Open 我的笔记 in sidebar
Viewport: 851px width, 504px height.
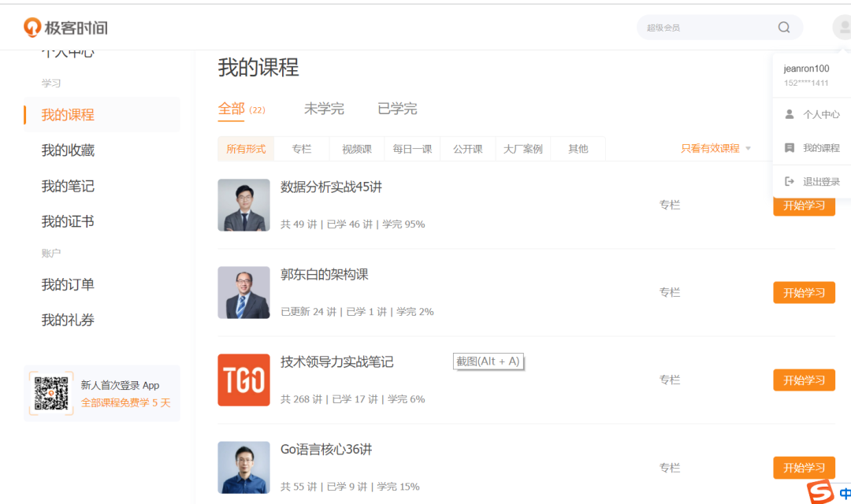click(68, 186)
